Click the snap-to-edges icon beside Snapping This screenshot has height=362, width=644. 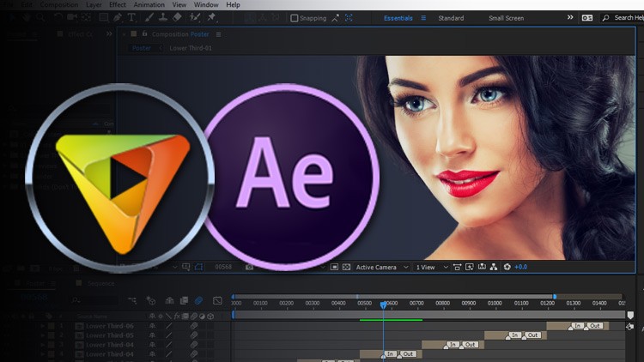pyautogui.click(x=336, y=18)
